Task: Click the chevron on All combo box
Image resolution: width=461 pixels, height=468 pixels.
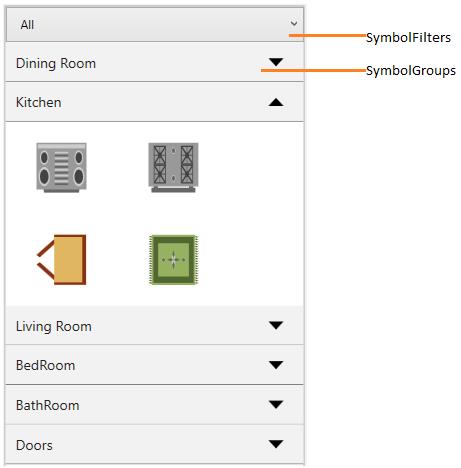Action: coord(294,24)
